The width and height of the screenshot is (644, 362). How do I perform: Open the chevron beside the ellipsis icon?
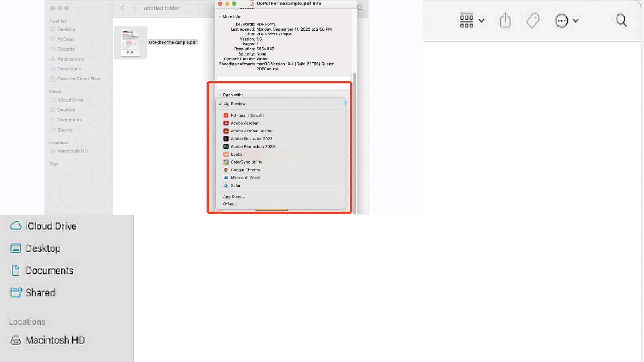click(x=576, y=21)
